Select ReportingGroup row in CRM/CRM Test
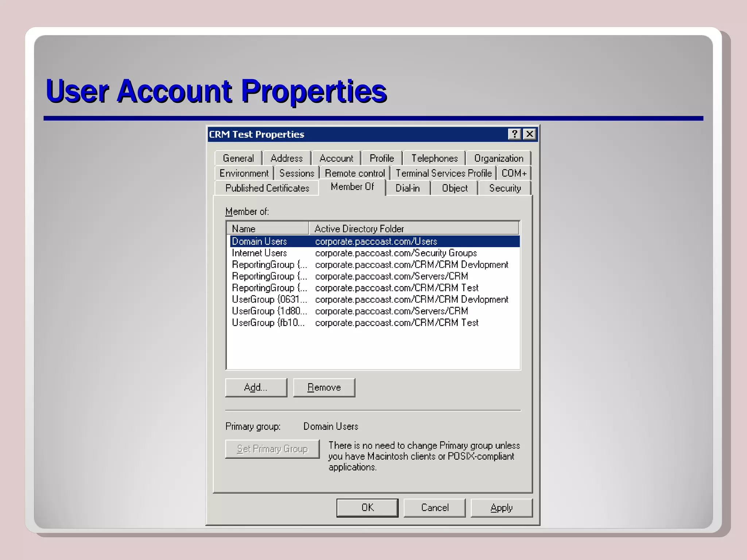This screenshot has height=560, width=747. (375, 288)
